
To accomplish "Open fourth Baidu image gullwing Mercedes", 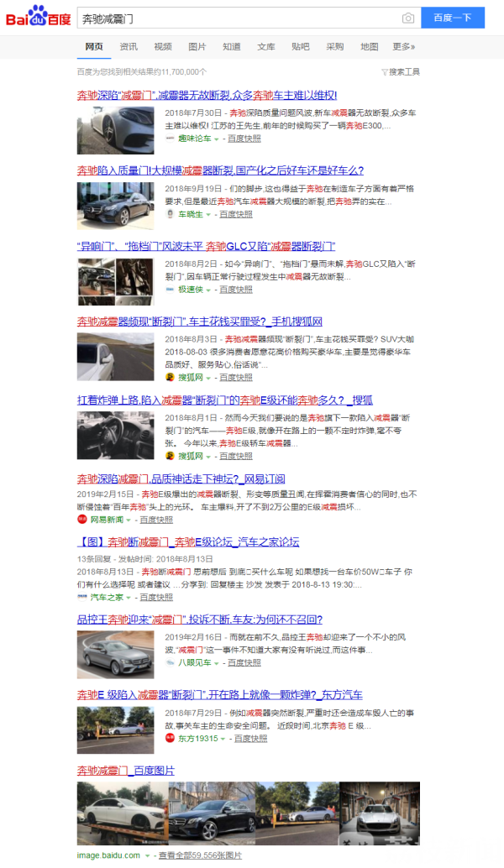I will pyautogui.click(x=380, y=813).
